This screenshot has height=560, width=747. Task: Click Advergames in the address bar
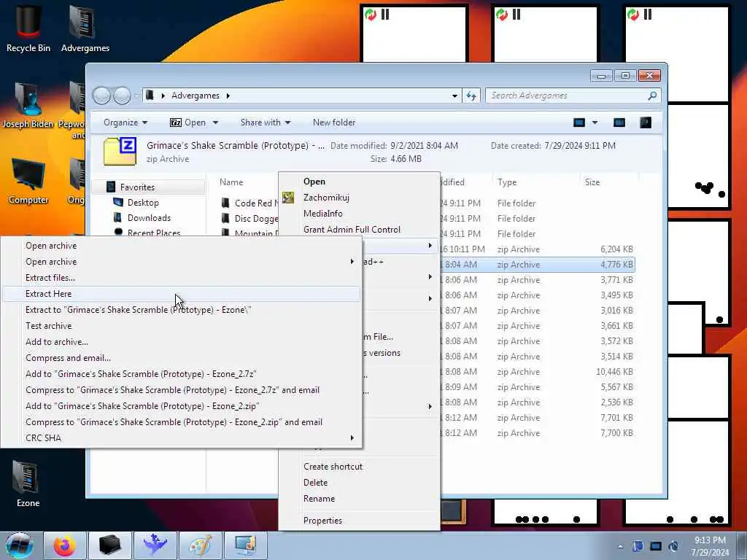[x=196, y=96]
